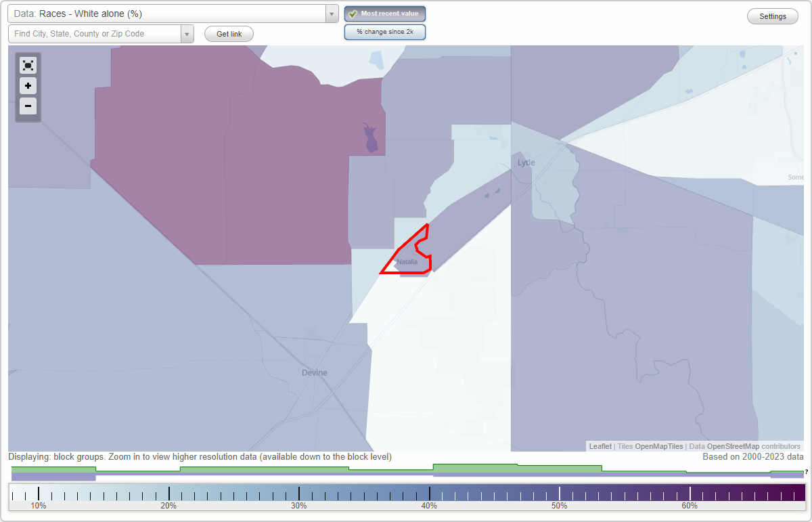Viewport: 812px width, 522px height.
Task: Click the Get link button
Action: click(x=229, y=34)
